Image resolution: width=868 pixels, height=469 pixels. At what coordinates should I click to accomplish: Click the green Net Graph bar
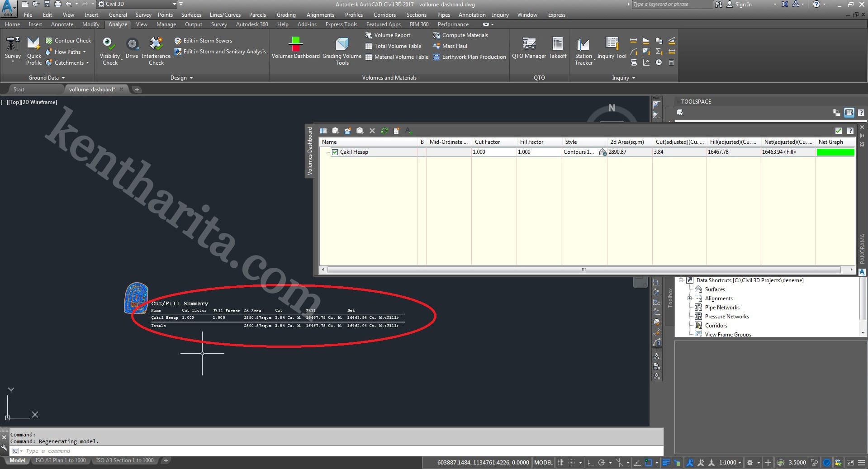(x=835, y=152)
